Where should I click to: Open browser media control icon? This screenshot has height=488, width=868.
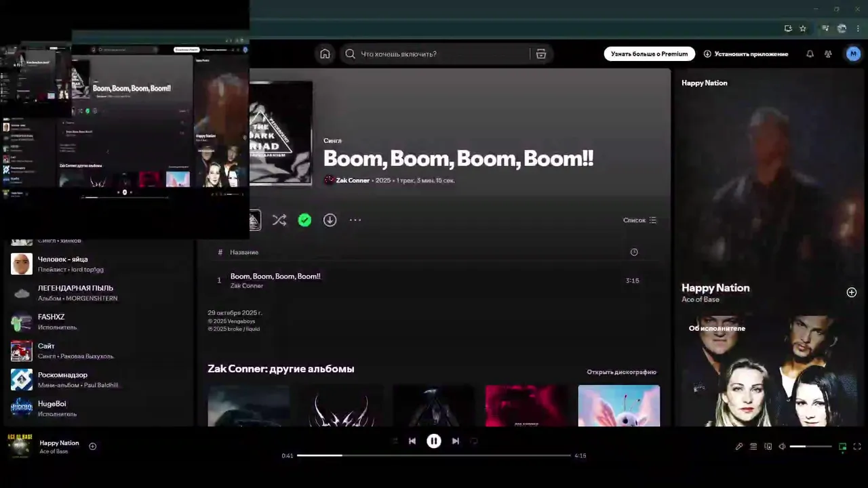(x=825, y=28)
